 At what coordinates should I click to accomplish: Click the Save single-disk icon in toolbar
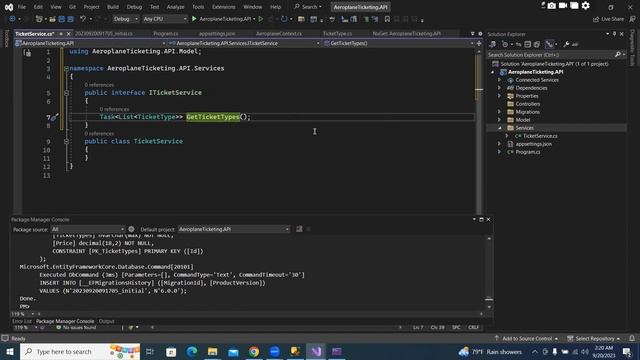tap(62, 19)
